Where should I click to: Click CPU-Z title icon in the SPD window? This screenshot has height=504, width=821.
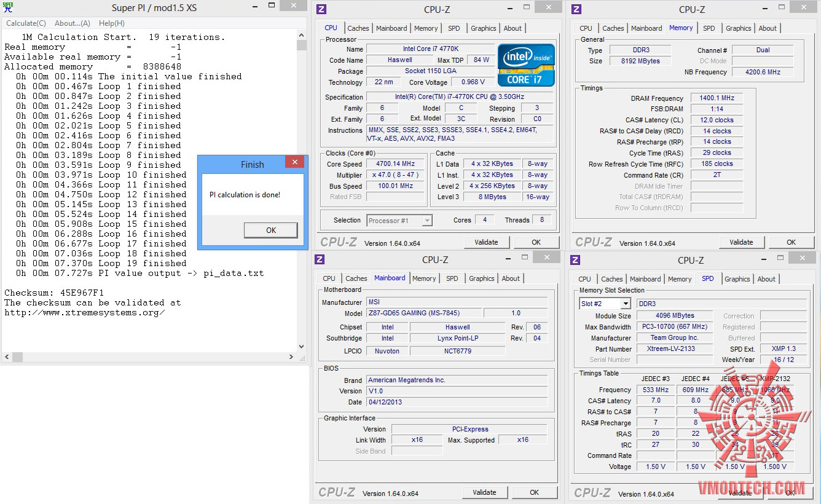point(576,260)
